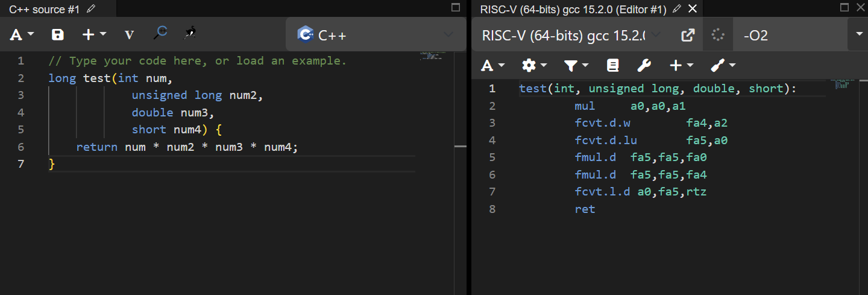Open the RISC-V gcc compiler picker dropdown

[571, 35]
